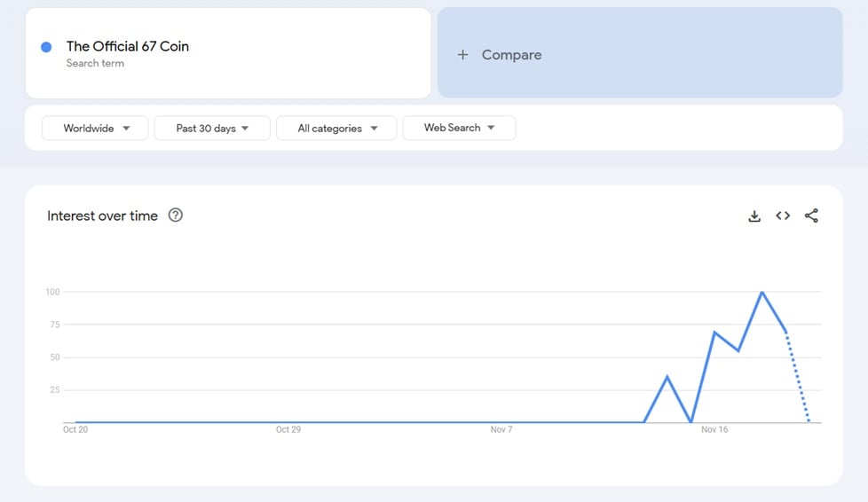This screenshot has width=868, height=502.
Task: Open the Past 30 days dropdown
Action: (x=212, y=128)
